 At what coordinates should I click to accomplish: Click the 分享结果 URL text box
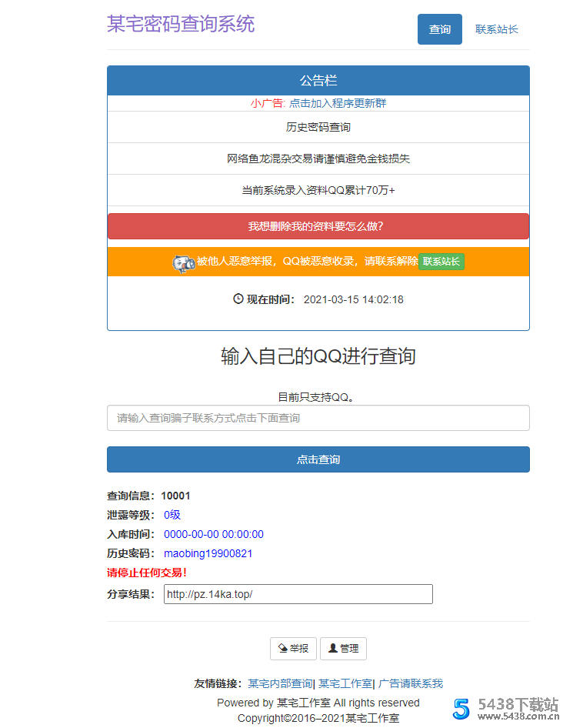[298, 594]
